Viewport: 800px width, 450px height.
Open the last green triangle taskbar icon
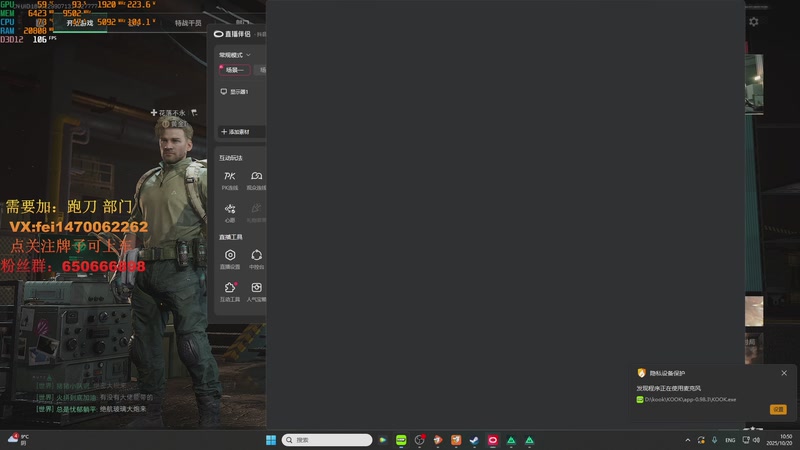pyautogui.click(x=529, y=440)
